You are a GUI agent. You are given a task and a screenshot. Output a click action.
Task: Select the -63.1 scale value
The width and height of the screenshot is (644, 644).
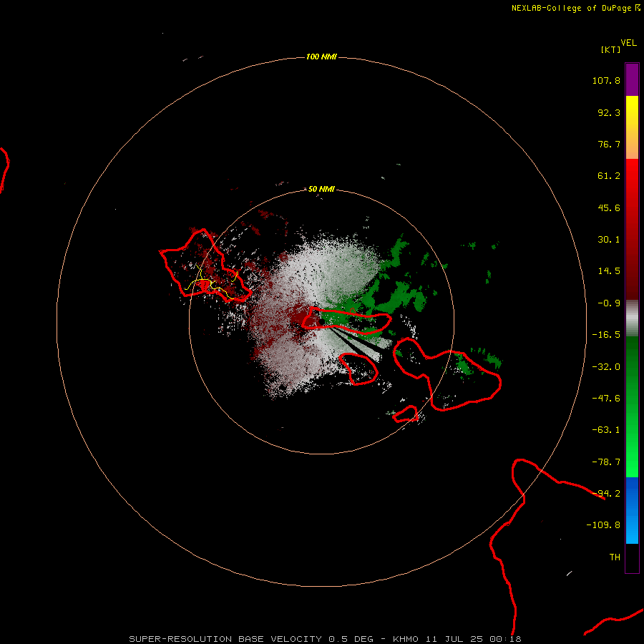pos(606,430)
